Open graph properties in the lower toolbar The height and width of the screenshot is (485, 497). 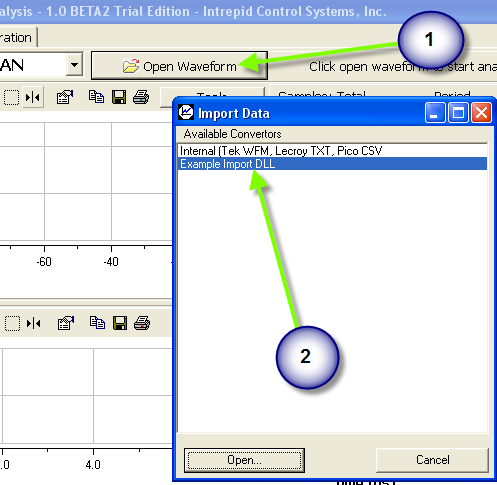point(66,323)
